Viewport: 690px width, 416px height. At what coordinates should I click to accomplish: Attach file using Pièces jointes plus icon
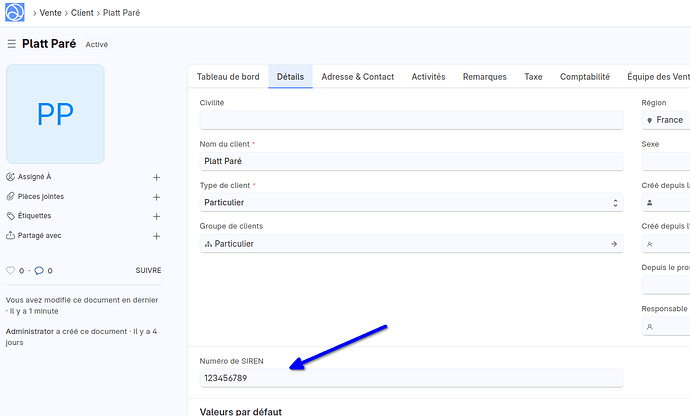[156, 197]
